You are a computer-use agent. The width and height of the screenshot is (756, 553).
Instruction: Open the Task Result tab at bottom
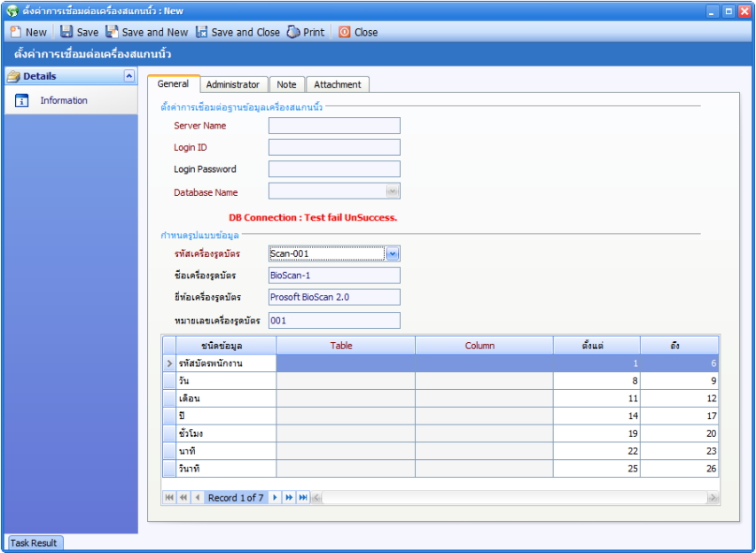pyautogui.click(x=34, y=543)
